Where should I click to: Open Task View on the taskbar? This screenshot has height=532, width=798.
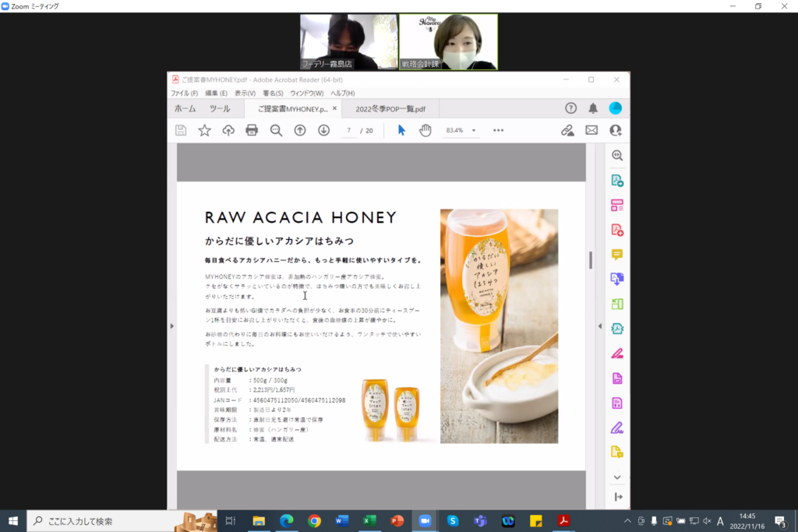point(231,521)
